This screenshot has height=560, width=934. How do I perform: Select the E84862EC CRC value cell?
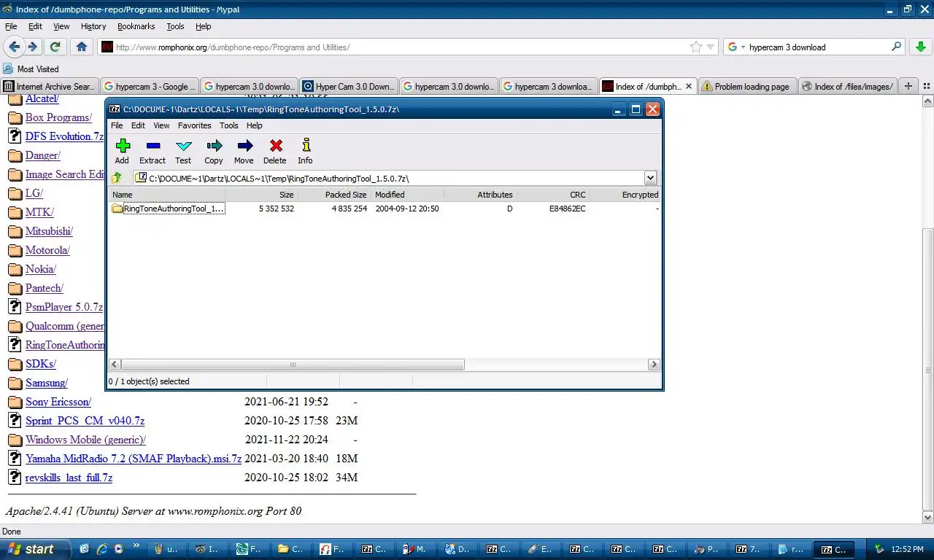click(568, 209)
